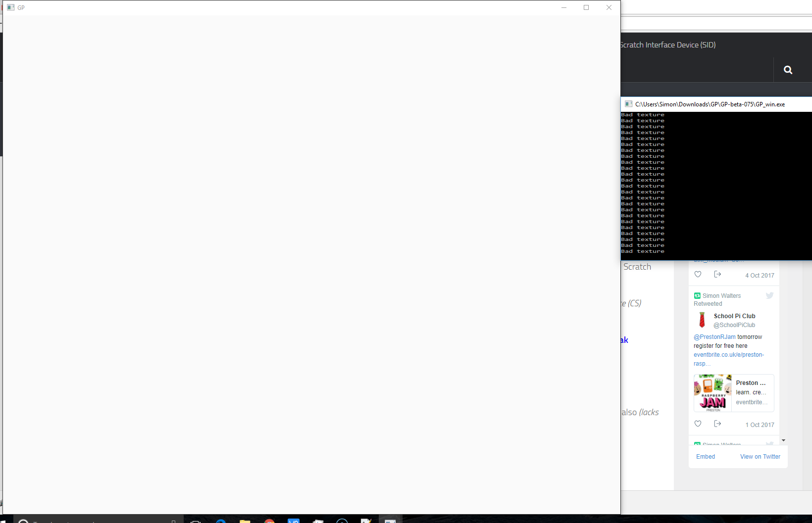
Task: Click the Scratch Interface Device (SID) heading
Action: [668, 45]
